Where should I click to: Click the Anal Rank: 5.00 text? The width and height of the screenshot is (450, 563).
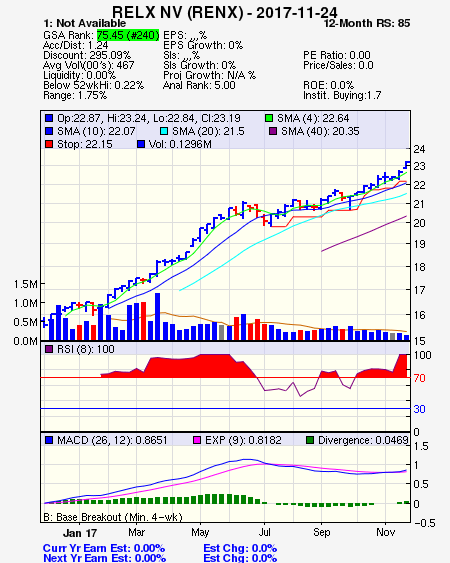[199, 85]
